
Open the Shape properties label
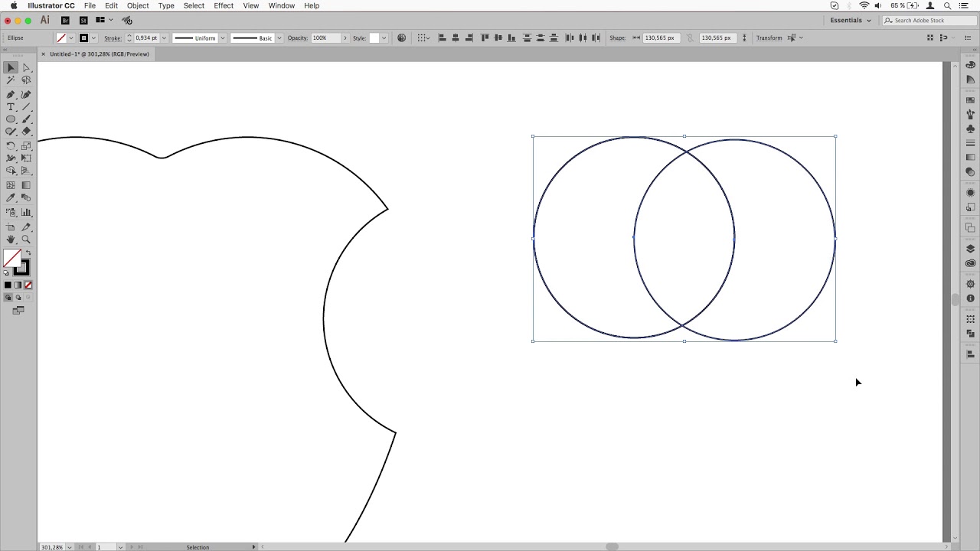618,37
